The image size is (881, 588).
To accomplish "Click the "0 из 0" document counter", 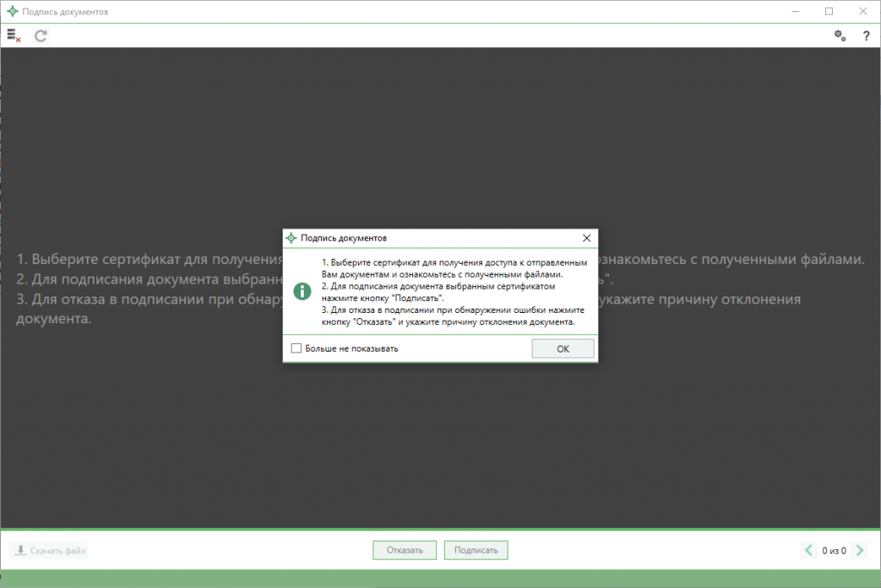I will [834, 550].
